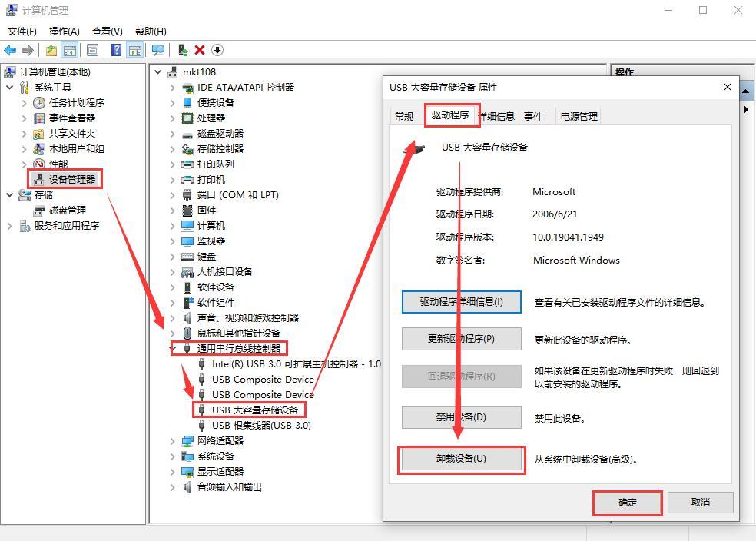The height and width of the screenshot is (541, 756).
Task: Click the up one level folder icon
Action: [x=51, y=50]
